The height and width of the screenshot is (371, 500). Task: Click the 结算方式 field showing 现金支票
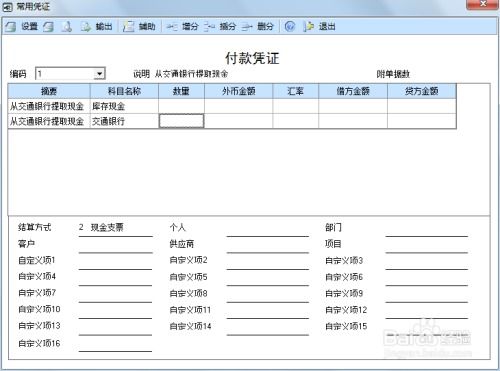(115, 228)
